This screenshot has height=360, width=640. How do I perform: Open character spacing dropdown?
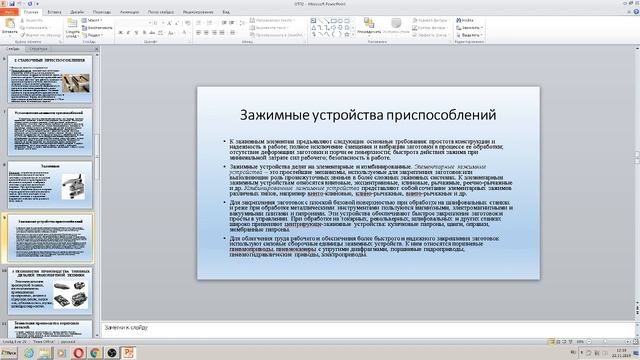click(x=161, y=33)
